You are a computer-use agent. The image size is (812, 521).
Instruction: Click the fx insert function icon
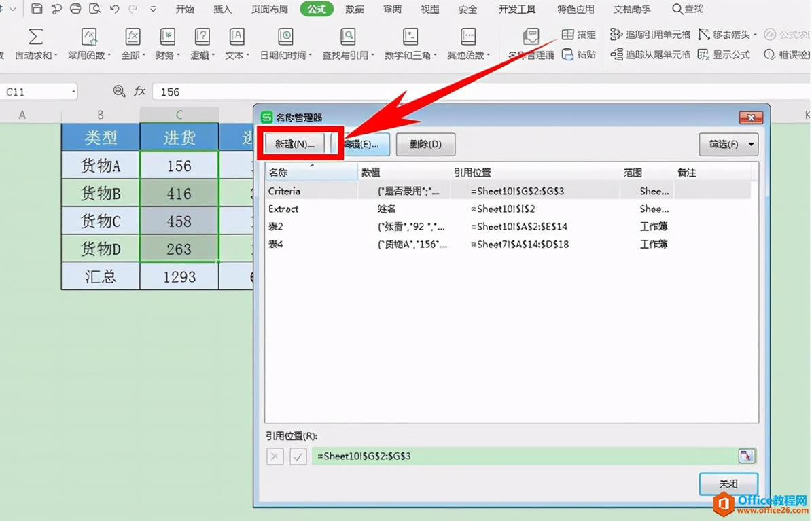coord(140,92)
